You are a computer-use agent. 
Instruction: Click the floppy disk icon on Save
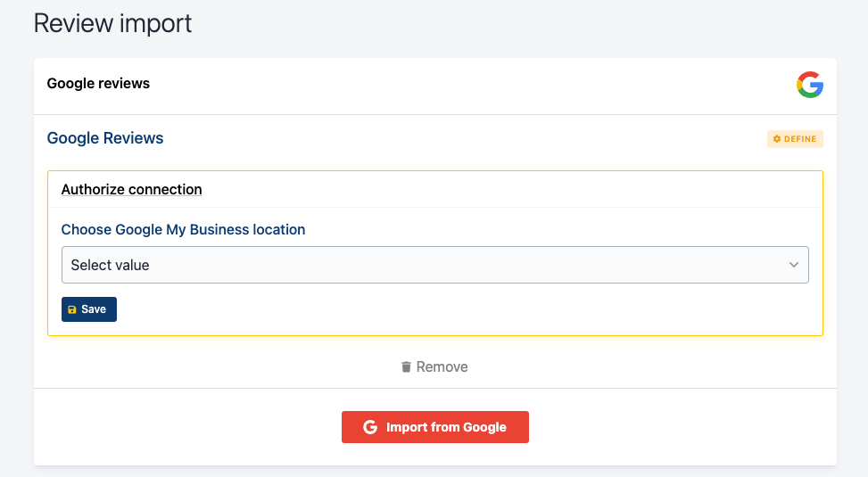tap(72, 310)
